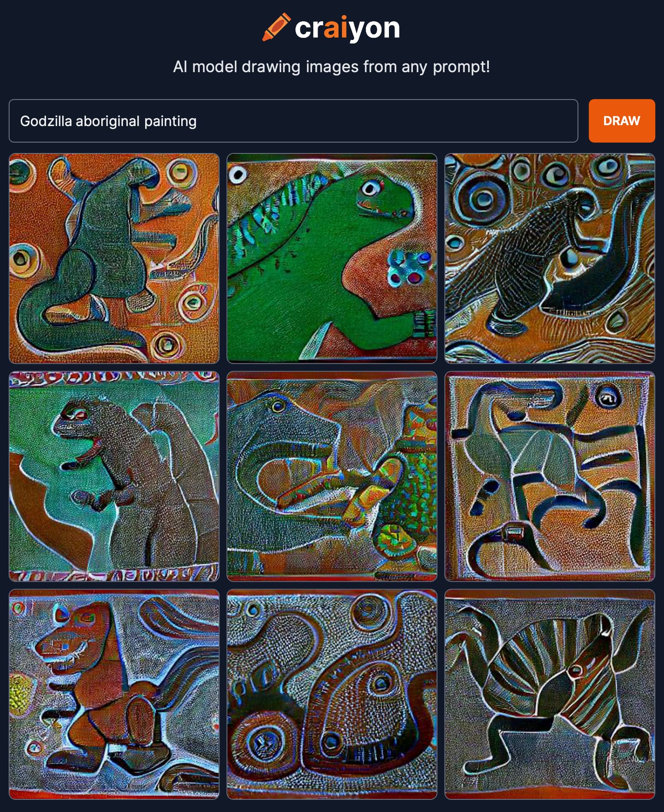Open the red-brown toothy Godzilla thumbnail
The image size is (664, 812).
114,694
